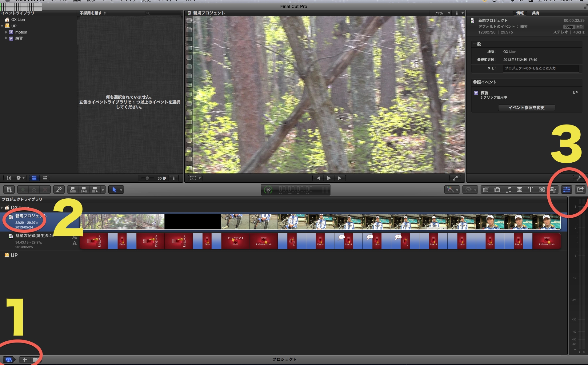Image resolution: width=588 pixels, height=365 pixels.
Task: Open the themes browser icon
Action: click(x=553, y=190)
